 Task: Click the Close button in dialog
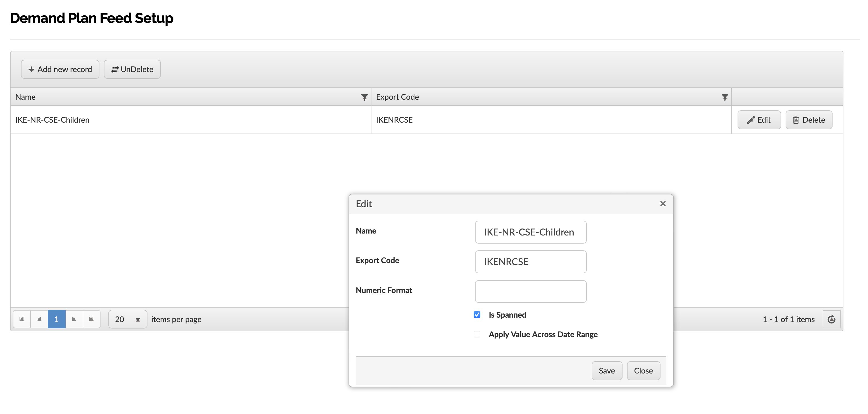coord(643,370)
